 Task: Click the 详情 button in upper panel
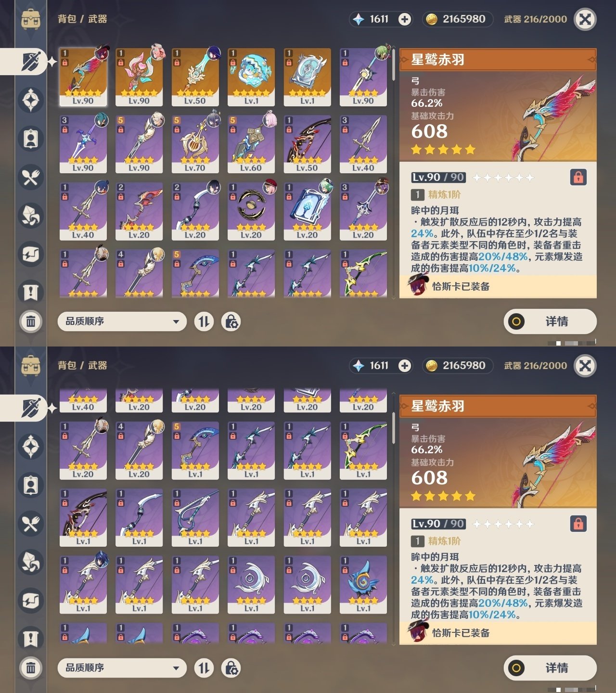tap(550, 321)
